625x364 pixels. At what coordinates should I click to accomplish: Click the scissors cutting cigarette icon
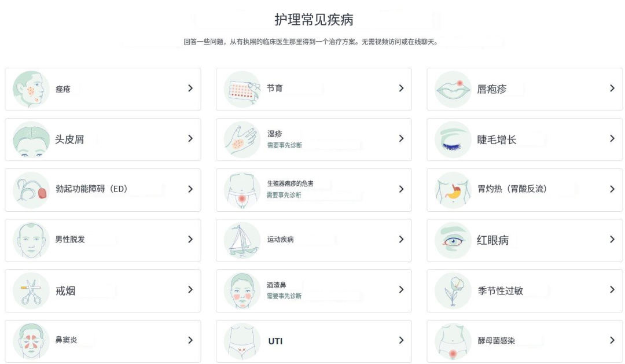(x=31, y=291)
